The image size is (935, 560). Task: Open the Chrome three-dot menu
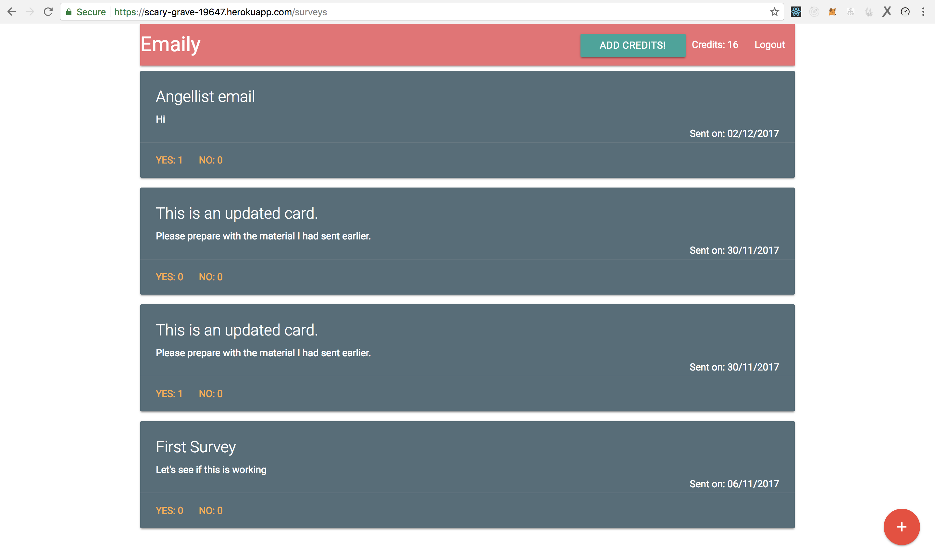(x=923, y=12)
